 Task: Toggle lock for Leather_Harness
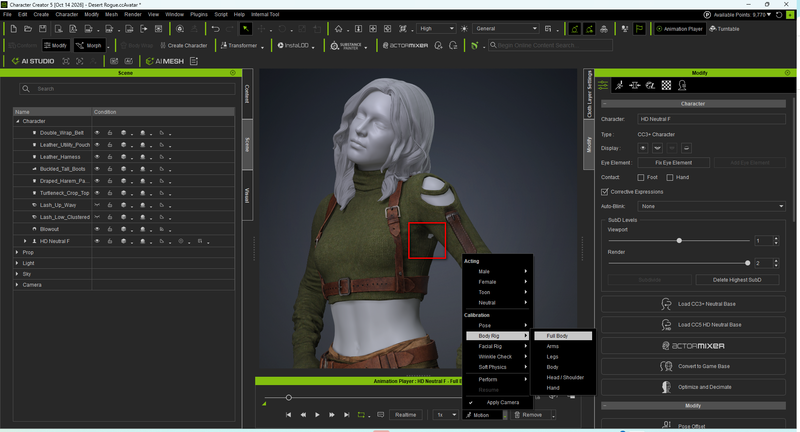110,157
